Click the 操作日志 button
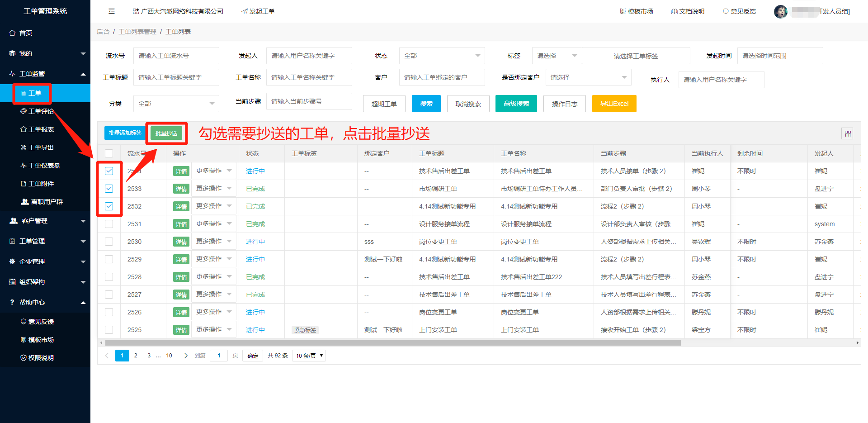The width and height of the screenshot is (868, 423). coord(565,104)
